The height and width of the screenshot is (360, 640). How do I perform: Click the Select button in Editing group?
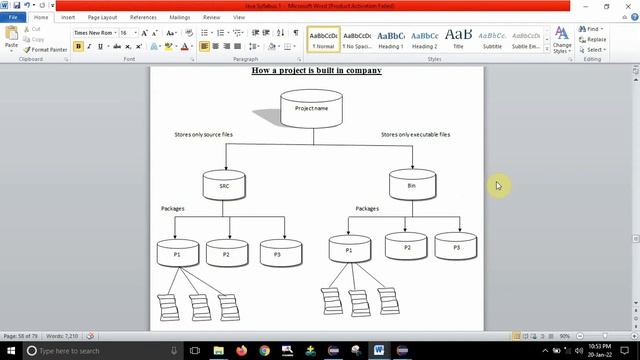point(592,49)
